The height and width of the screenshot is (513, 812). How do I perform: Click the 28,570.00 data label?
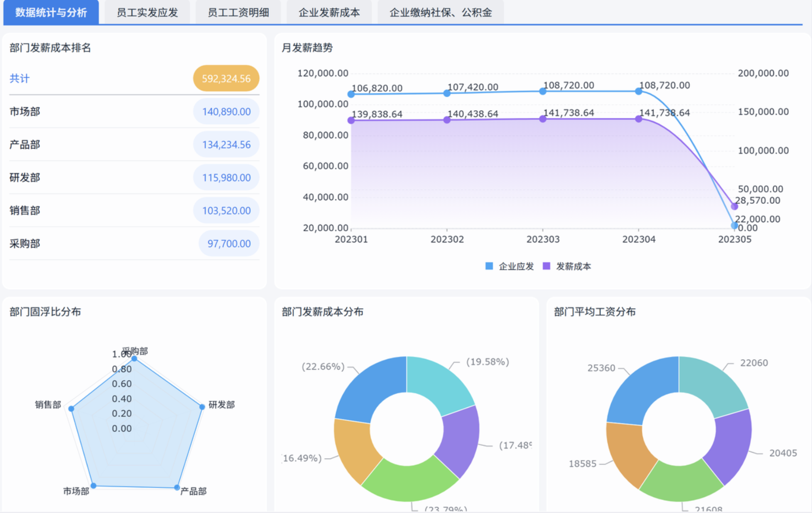click(x=758, y=200)
